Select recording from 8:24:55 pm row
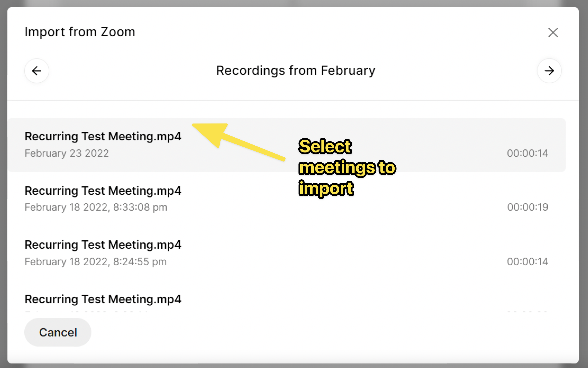 pos(286,253)
